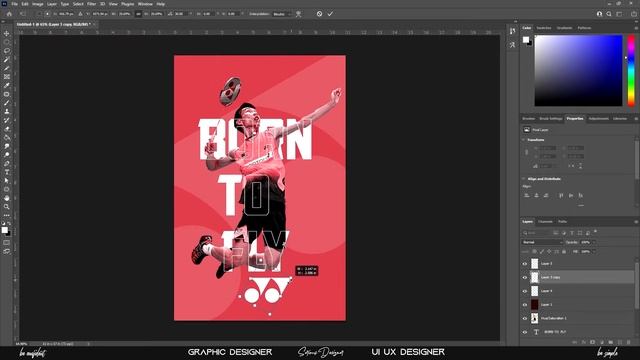Select the Pen tool
Screen dimensions: 640x360
point(7,163)
